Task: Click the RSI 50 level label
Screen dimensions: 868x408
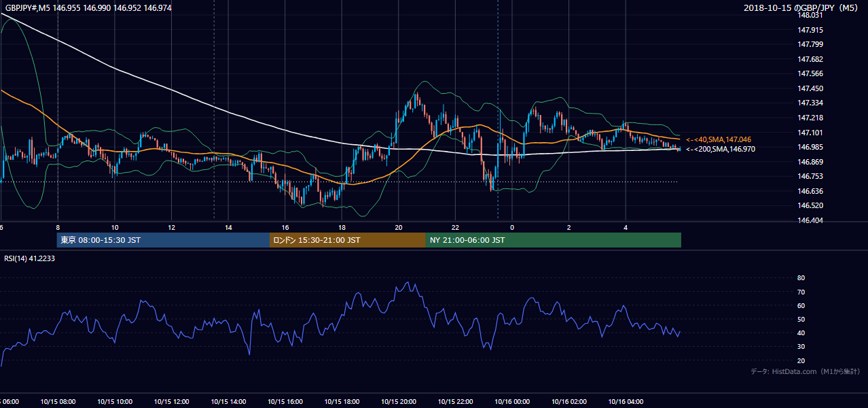Action: pyautogui.click(x=801, y=319)
